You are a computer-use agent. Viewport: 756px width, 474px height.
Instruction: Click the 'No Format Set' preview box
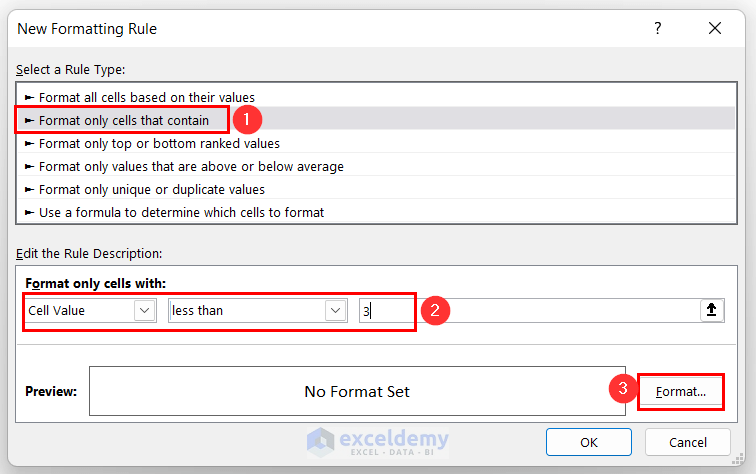coord(357,391)
